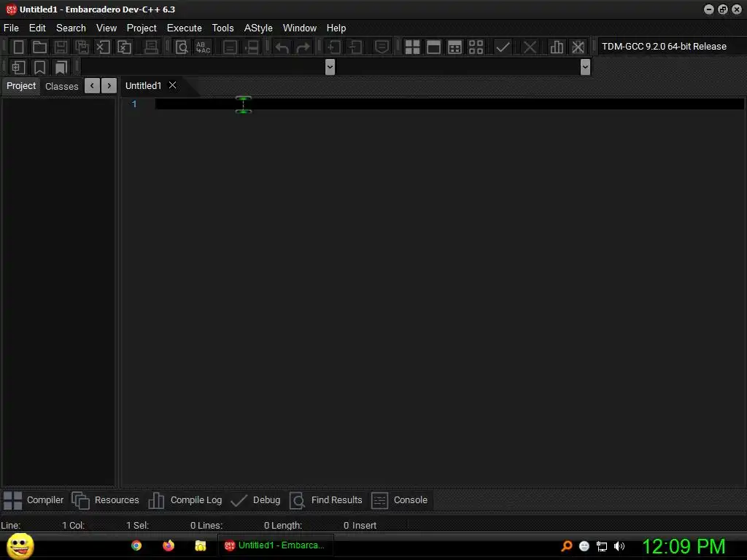This screenshot has height=560, width=747.
Task: Open the File menu
Action: [x=11, y=28]
